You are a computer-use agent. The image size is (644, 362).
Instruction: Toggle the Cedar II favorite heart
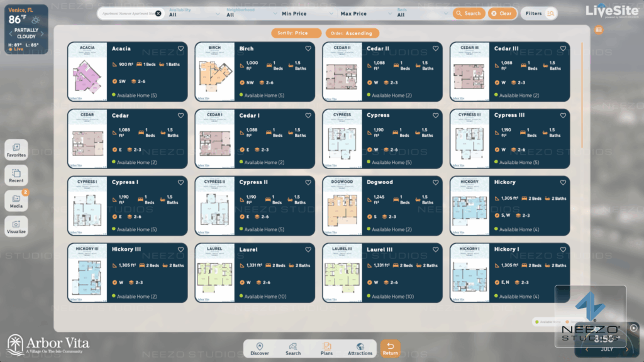coord(435,48)
